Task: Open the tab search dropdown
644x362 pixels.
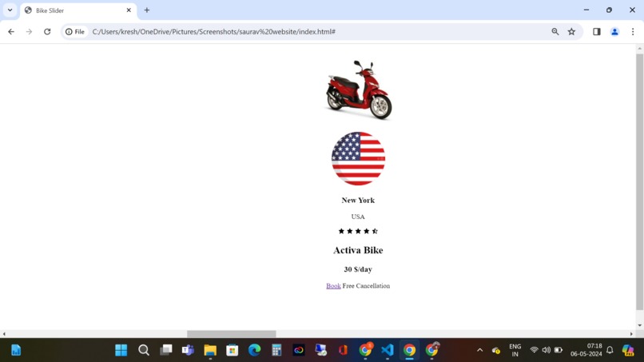Action: point(10,10)
